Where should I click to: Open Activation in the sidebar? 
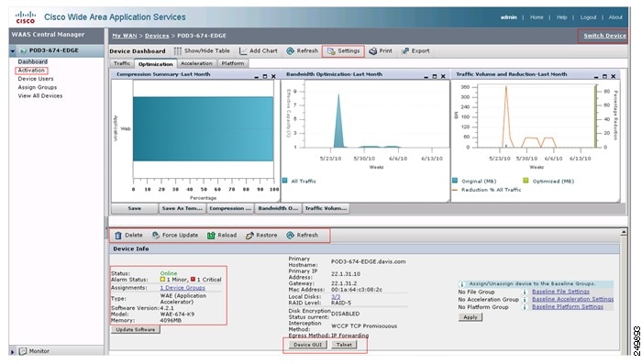(31, 71)
